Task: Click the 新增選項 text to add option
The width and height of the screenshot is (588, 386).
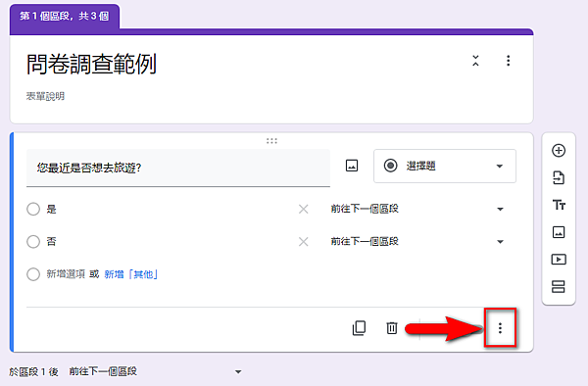Action: (x=66, y=274)
